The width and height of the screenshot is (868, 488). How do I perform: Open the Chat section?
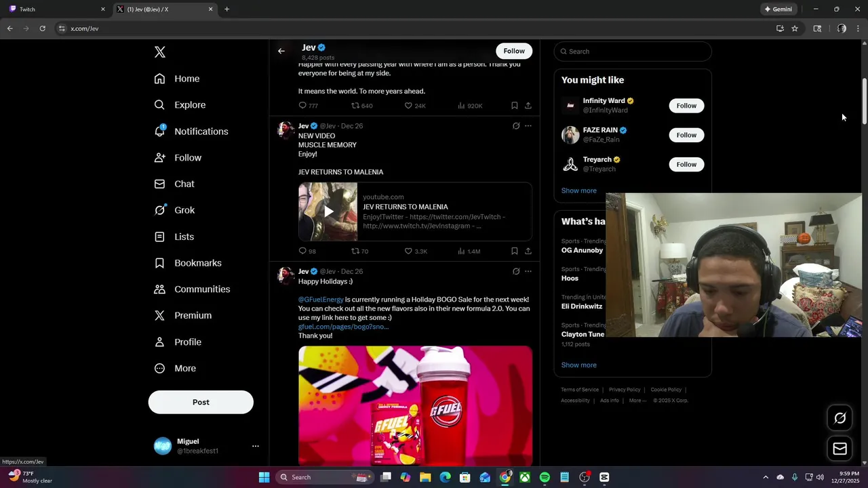coord(174,184)
